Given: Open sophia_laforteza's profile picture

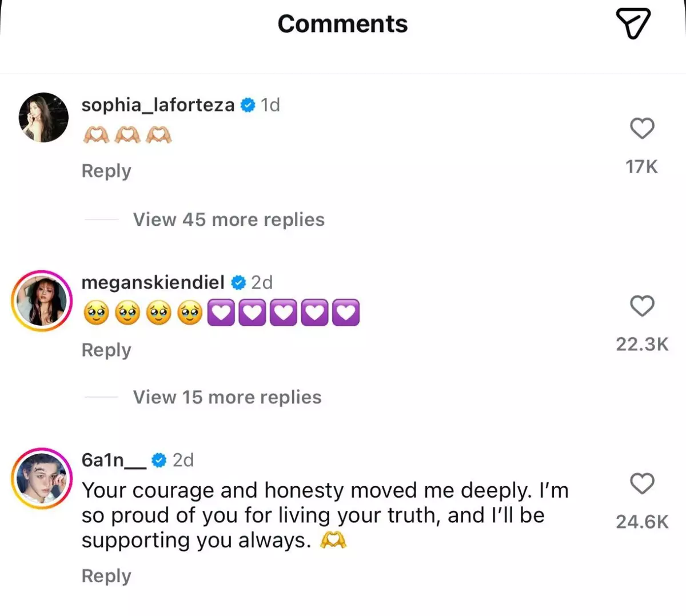Looking at the screenshot, I should point(43,117).
